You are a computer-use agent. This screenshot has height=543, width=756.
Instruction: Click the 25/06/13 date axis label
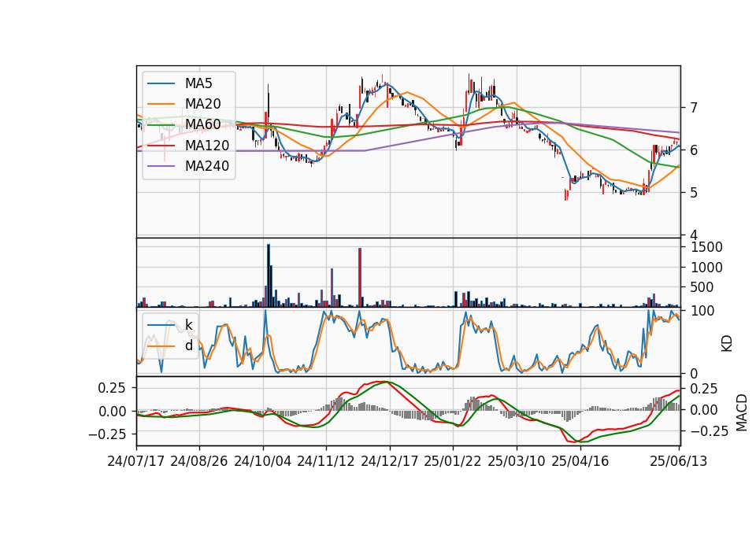click(x=679, y=461)
